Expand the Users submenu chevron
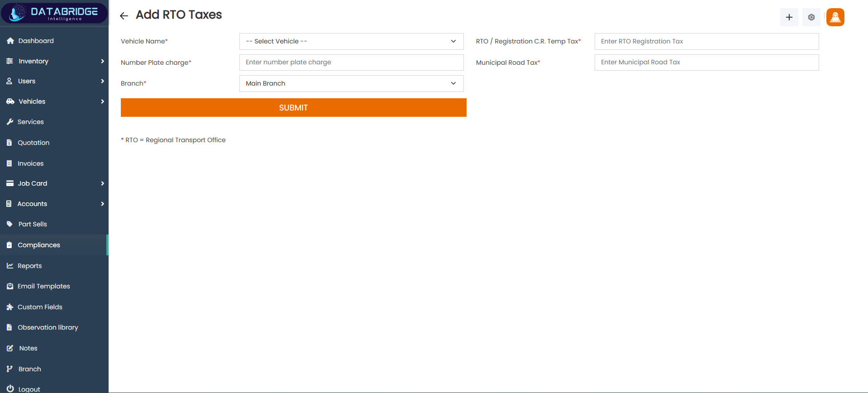The height and width of the screenshot is (393, 868). tap(103, 81)
